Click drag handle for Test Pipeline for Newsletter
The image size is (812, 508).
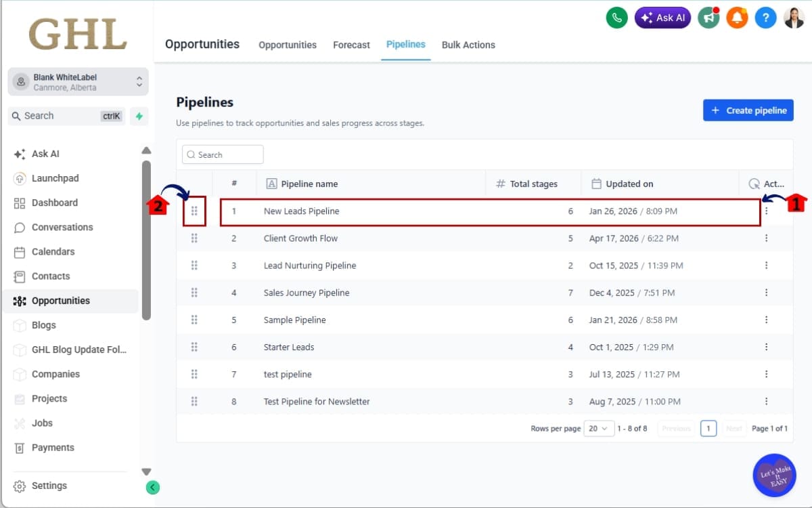pyautogui.click(x=194, y=401)
